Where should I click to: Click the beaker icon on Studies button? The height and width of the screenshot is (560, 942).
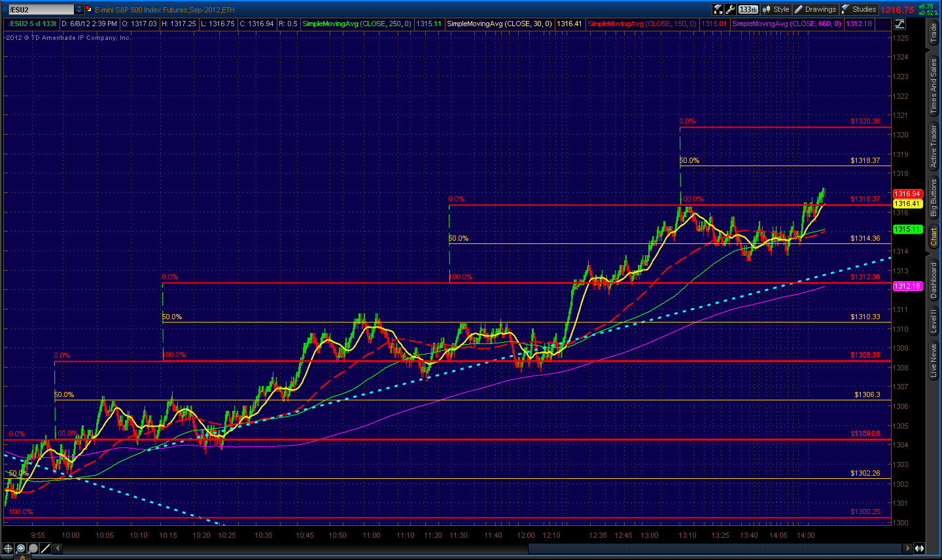click(846, 9)
